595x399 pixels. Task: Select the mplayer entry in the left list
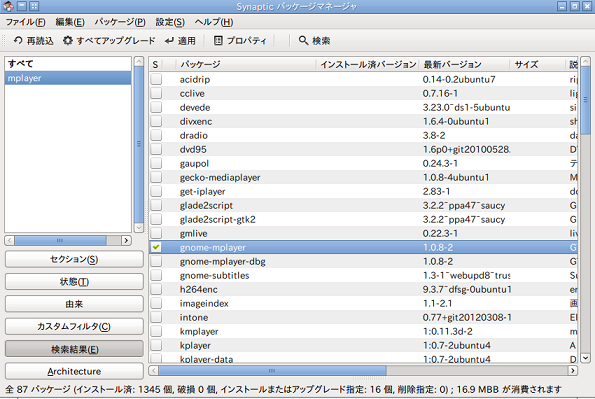point(68,78)
